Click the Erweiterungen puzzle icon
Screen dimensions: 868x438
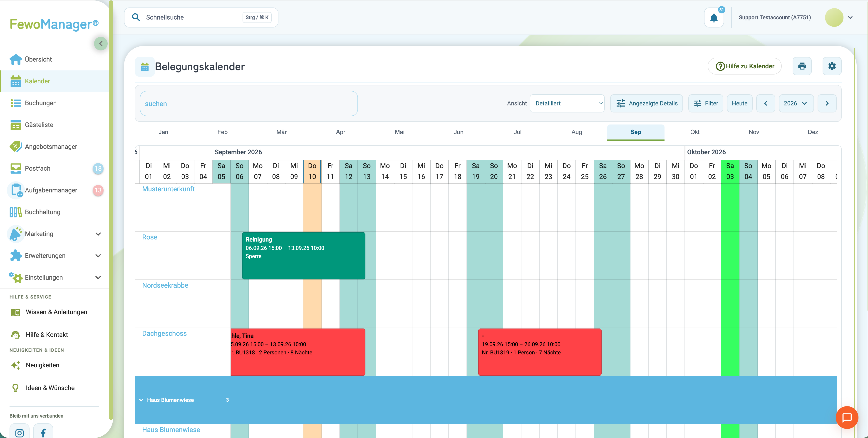pyautogui.click(x=15, y=256)
